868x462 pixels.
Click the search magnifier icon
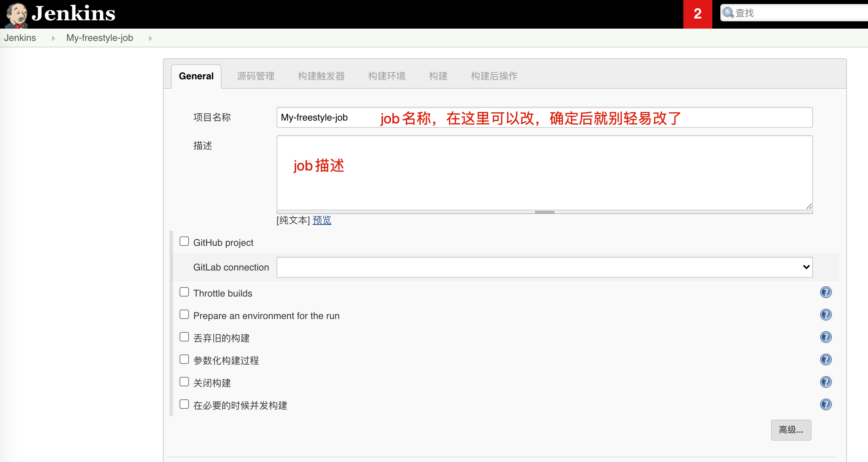pos(728,13)
